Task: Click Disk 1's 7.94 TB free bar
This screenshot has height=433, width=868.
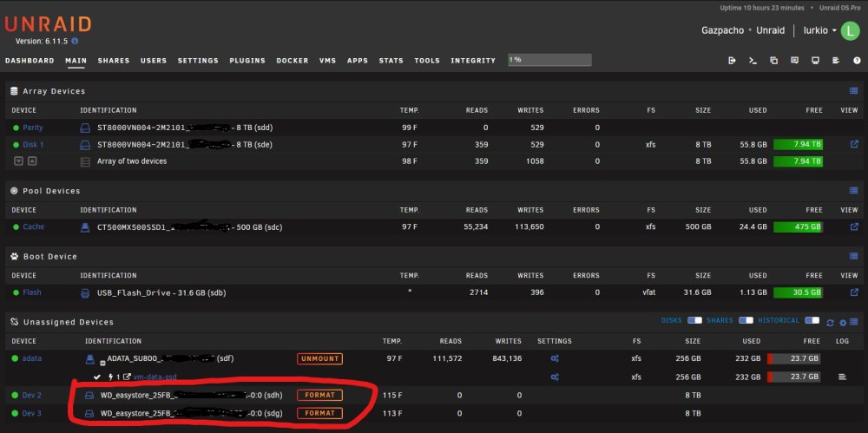Action: click(x=798, y=145)
